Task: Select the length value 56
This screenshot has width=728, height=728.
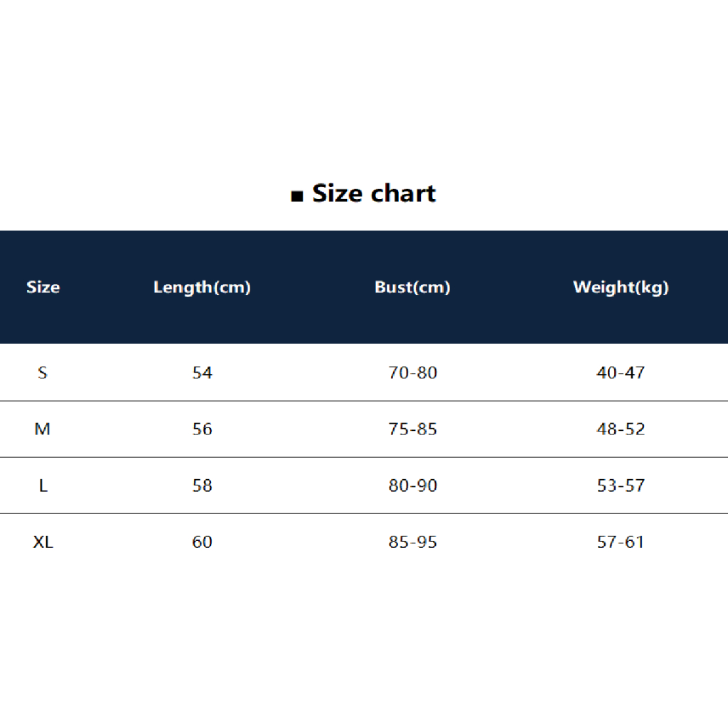Action: 202,429
